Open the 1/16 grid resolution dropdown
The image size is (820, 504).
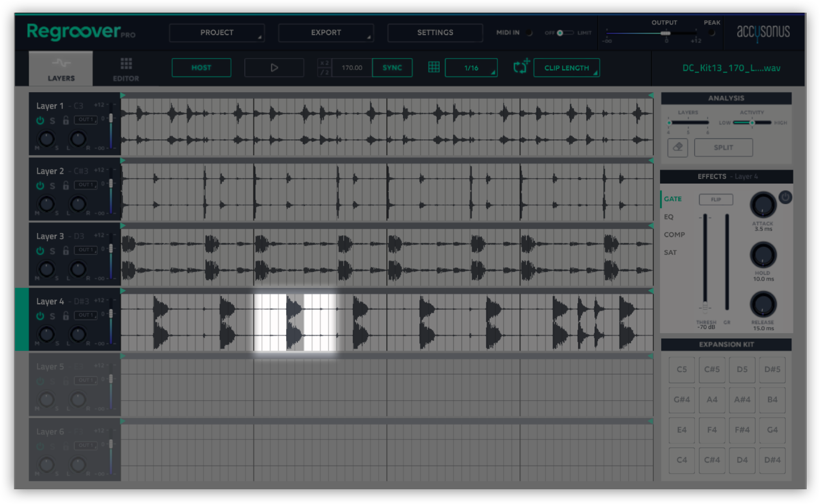tap(471, 68)
